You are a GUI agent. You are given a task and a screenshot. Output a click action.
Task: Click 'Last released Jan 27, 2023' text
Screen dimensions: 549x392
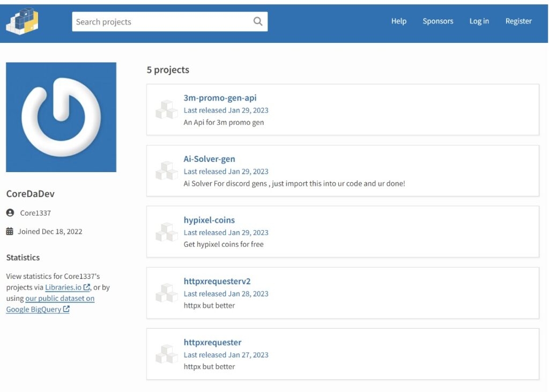(226, 355)
